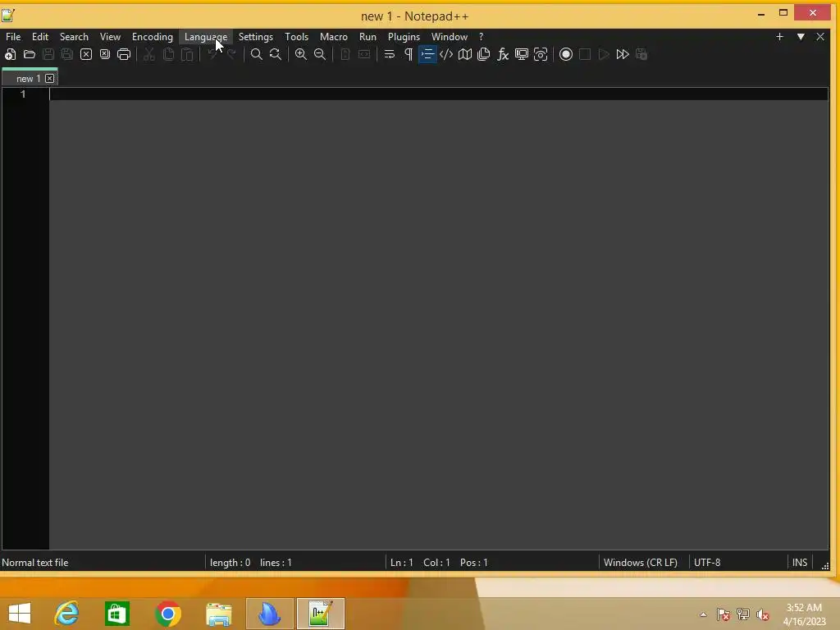Click the Save All toolbar icon

[x=67, y=54]
